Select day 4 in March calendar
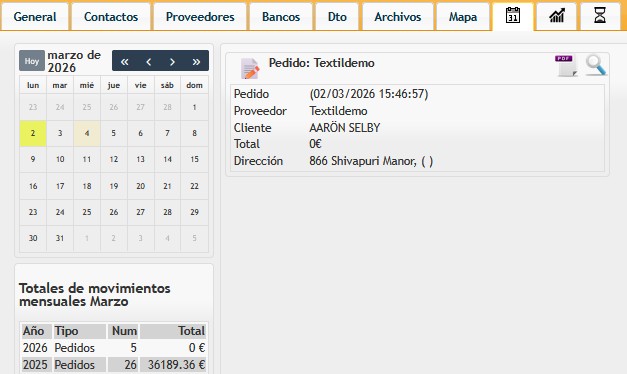Image resolution: width=627 pixels, height=374 pixels. [x=87, y=133]
